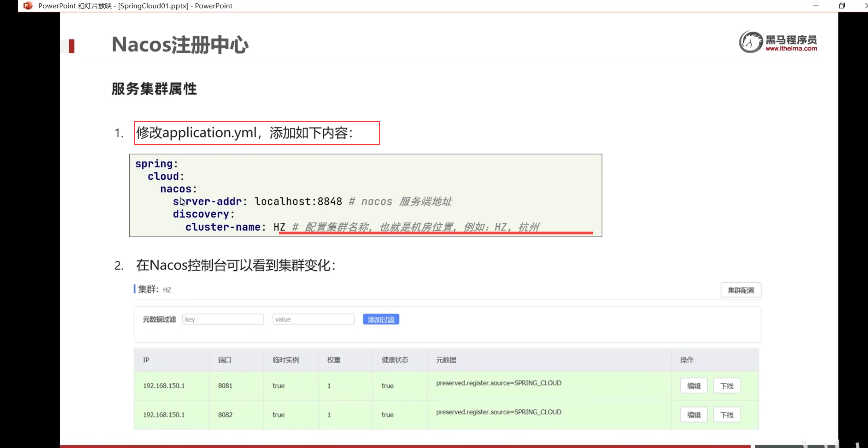Focus the metadata filter key field
The height and width of the screenshot is (448, 868).
click(223, 319)
